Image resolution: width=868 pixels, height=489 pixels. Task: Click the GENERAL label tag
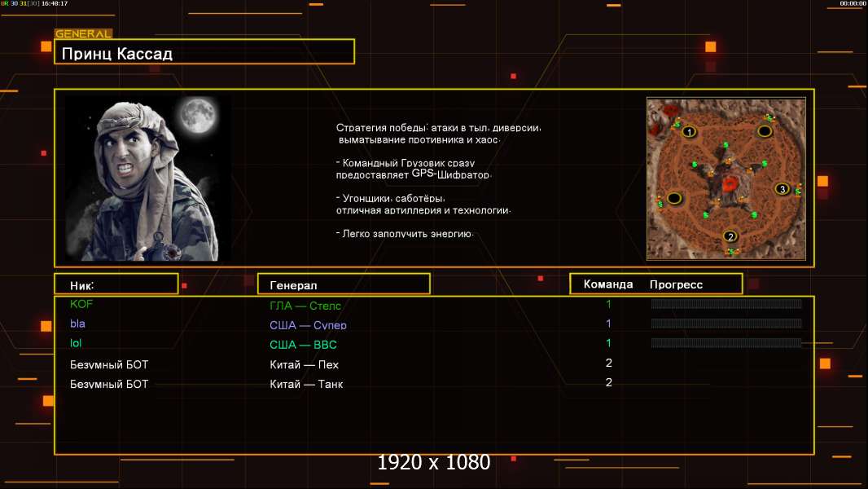pyautogui.click(x=83, y=34)
